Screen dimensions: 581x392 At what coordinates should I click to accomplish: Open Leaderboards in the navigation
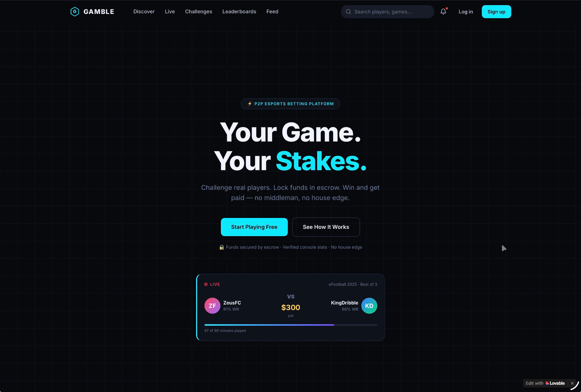click(239, 12)
